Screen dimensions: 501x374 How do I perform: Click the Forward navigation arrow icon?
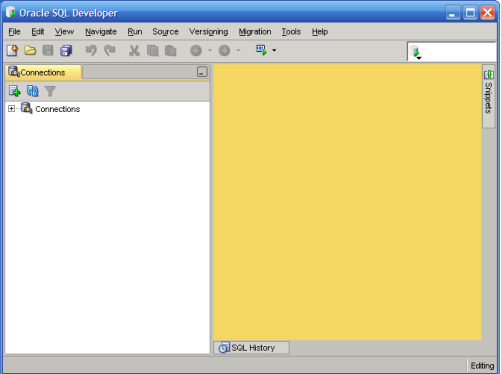click(224, 51)
